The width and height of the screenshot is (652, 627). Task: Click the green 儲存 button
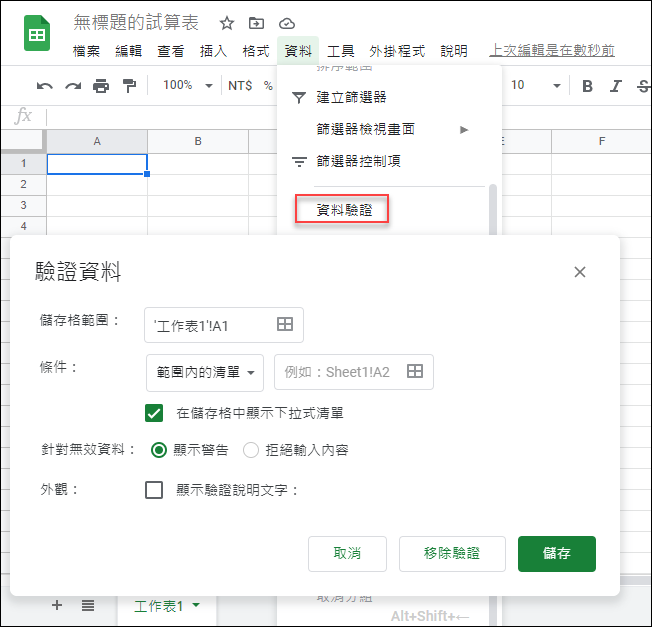[556, 553]
